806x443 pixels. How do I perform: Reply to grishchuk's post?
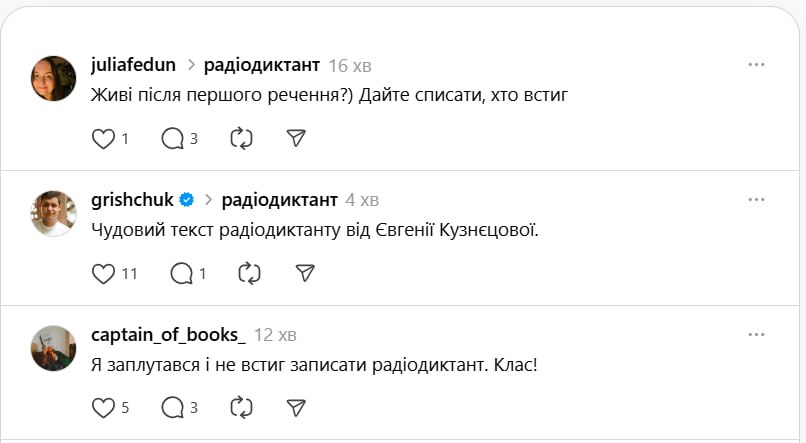(x=181, y=273)
